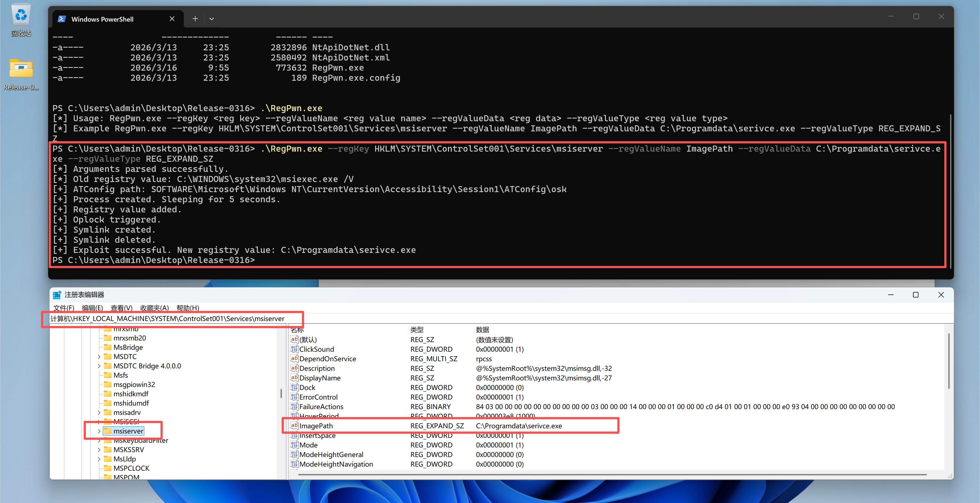Select the DependOnService string value icon
Image resolution: width=980 pixels, height=503 pixels.
(294, 358)
